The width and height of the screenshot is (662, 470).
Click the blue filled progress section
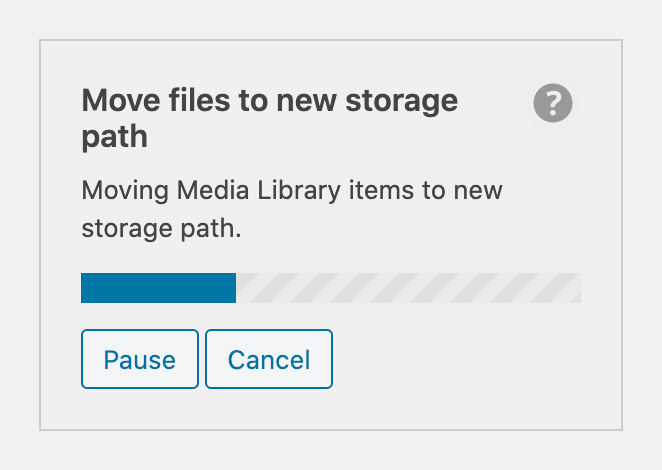[158, 288]
